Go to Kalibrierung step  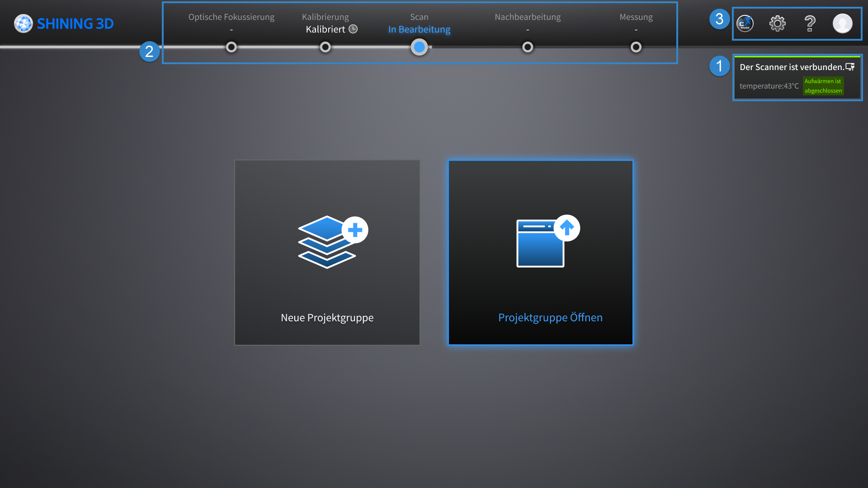(325, 17)
